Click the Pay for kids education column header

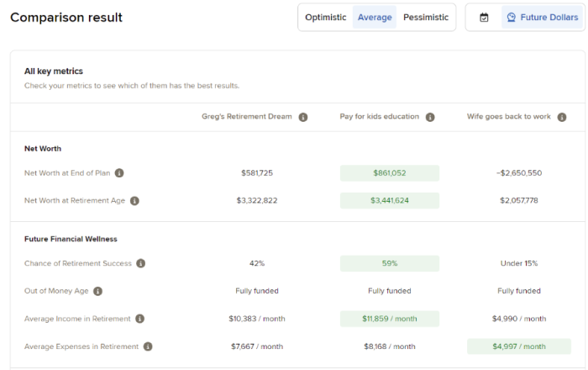click(379, 117)
